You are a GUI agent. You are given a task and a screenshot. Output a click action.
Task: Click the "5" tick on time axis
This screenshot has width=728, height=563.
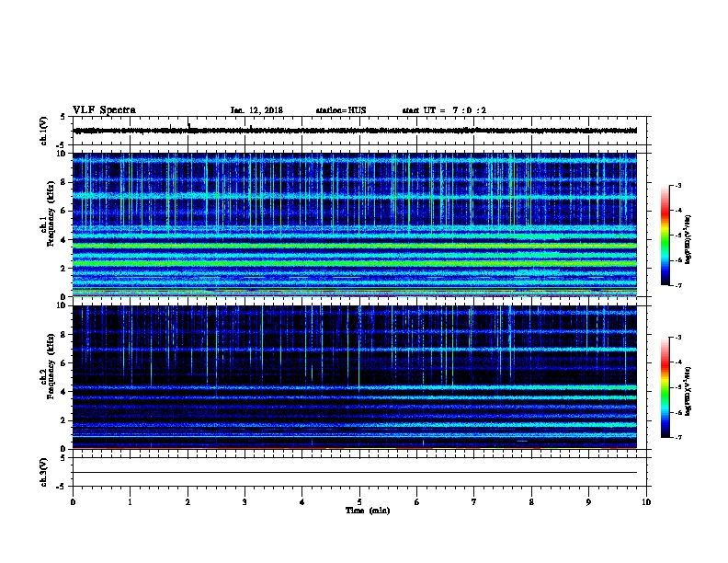pos(359,502)
